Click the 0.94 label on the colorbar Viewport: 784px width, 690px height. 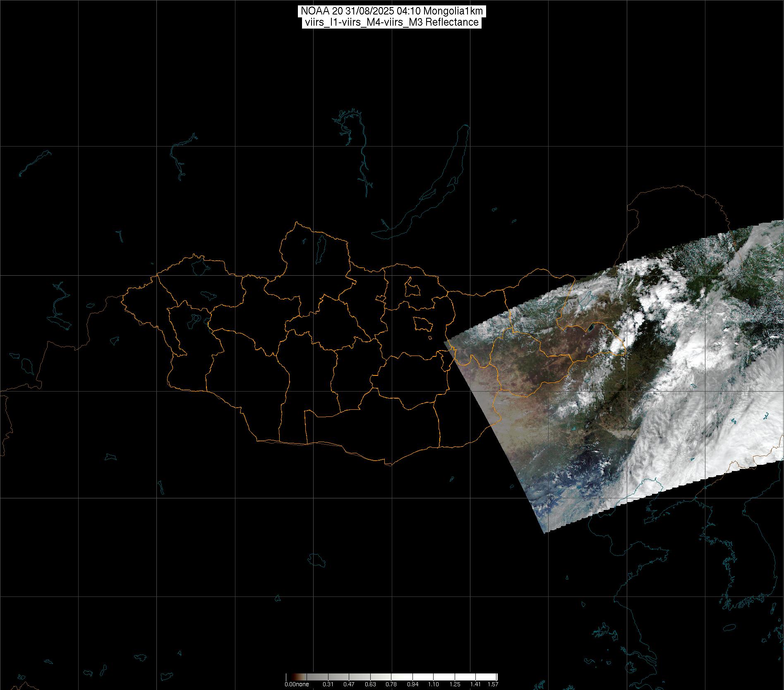(412, 684)
